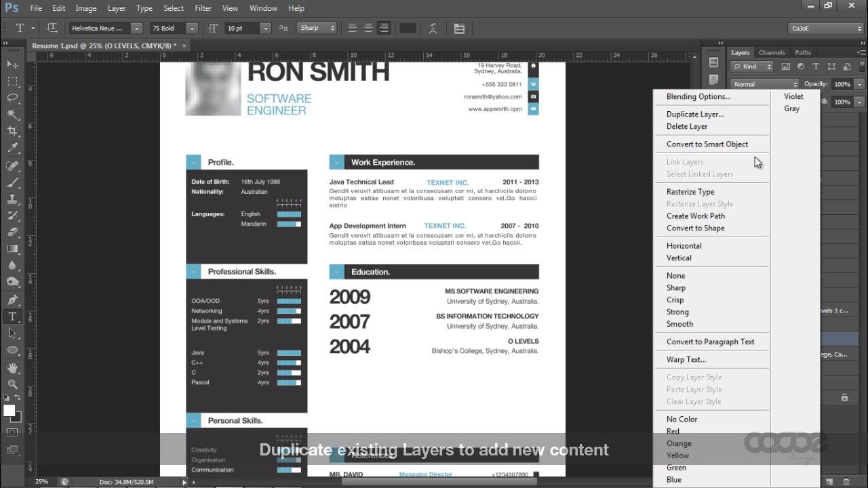Choose Convert to Smart Object
This screenshot has width=868, height=488.
(707, 144)
